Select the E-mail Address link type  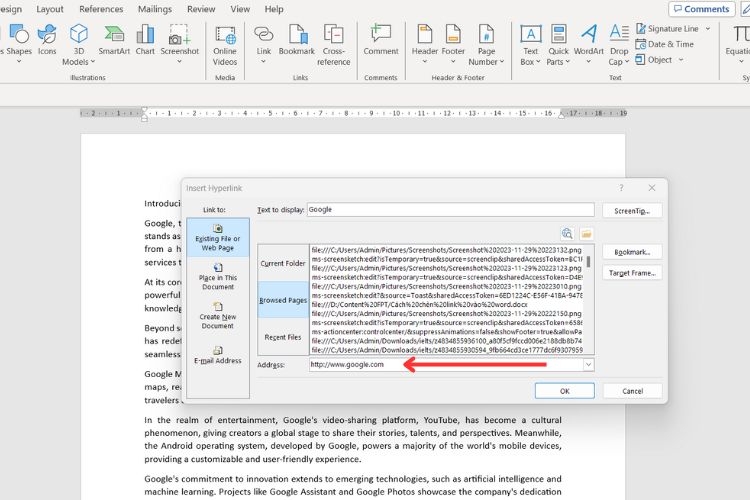(x=218, y=355)
